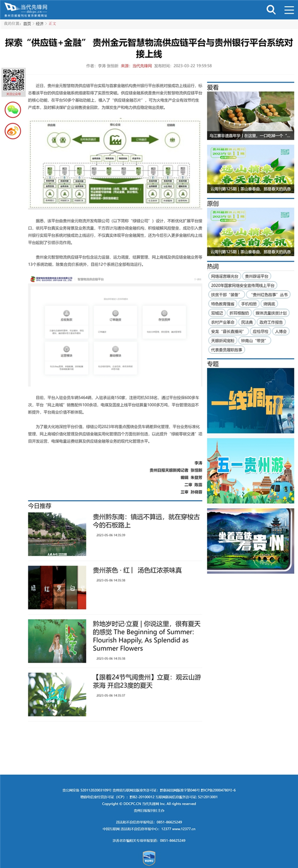Open 云周刊第125期 card under 原创

click(x=250, y=232)
